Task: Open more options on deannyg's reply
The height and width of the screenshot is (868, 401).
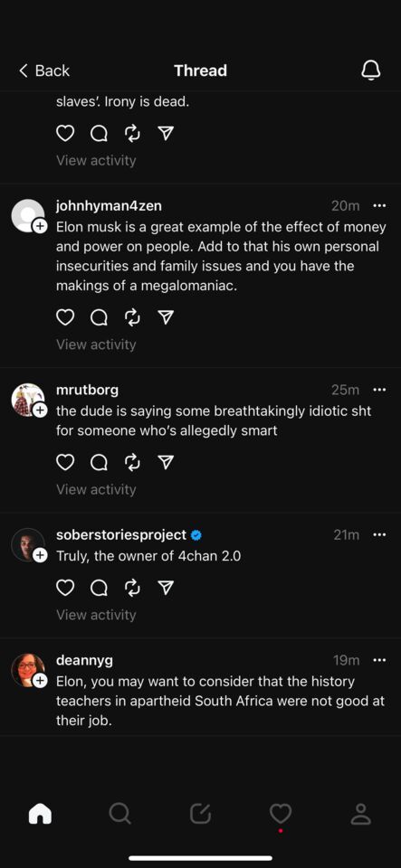Action: (379, 660)
